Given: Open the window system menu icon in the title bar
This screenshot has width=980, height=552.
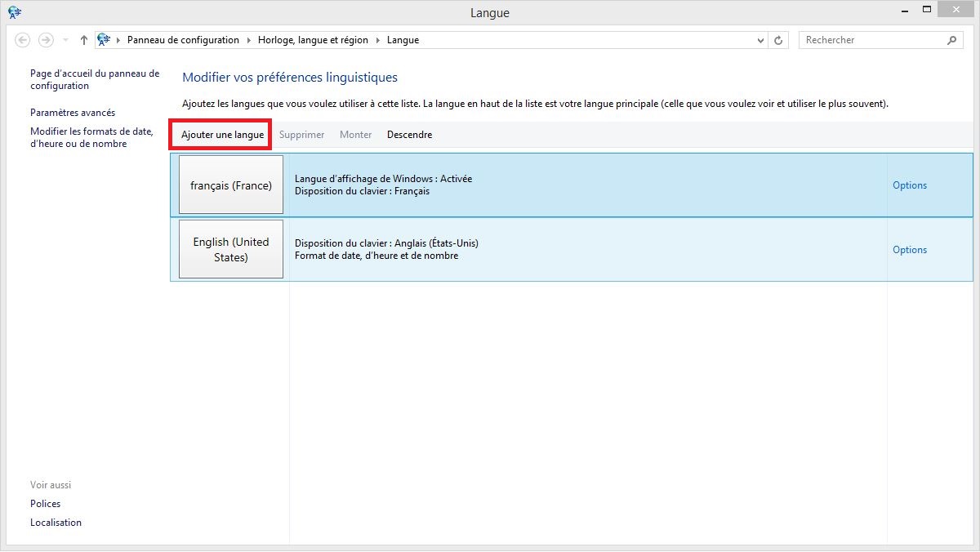Looking at the screenshot, I should pos(15,12).
